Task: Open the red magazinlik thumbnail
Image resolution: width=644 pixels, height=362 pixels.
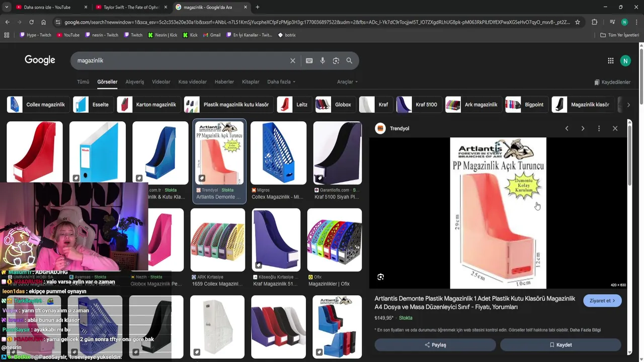Action: (35, 152)
